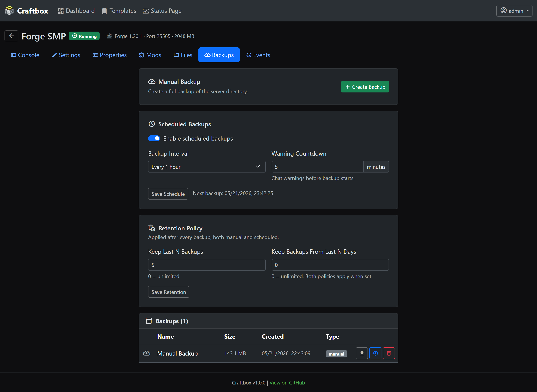Delete the Manual Backup

click(x=389, y=353)
